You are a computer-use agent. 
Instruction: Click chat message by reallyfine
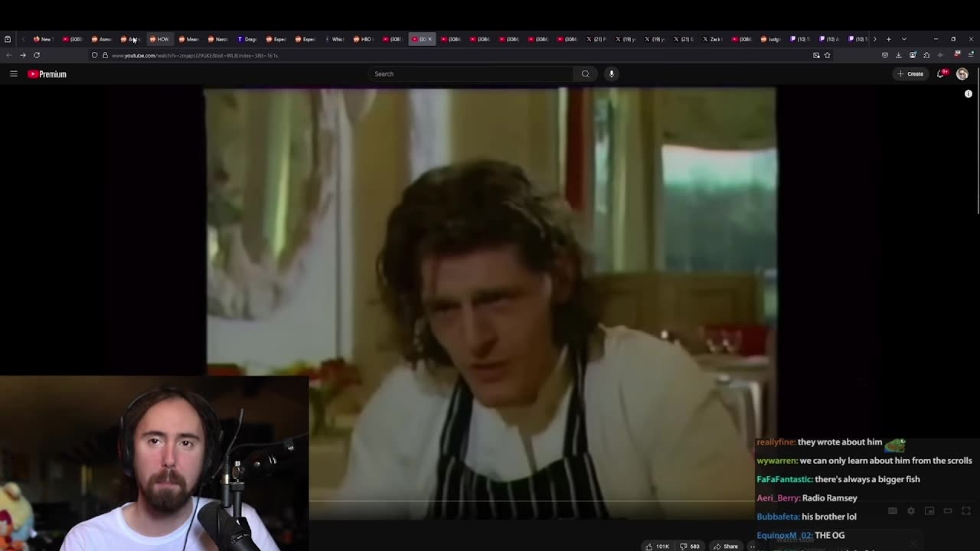(x=831, y=442)
